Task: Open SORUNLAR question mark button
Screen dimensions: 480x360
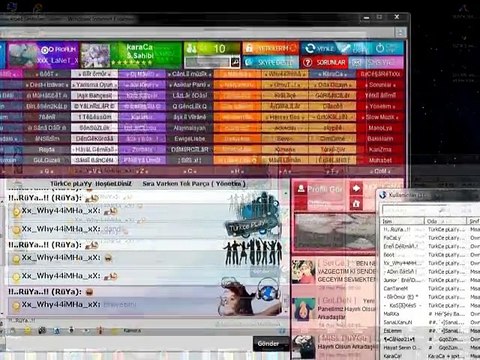Action: (325, 62)
